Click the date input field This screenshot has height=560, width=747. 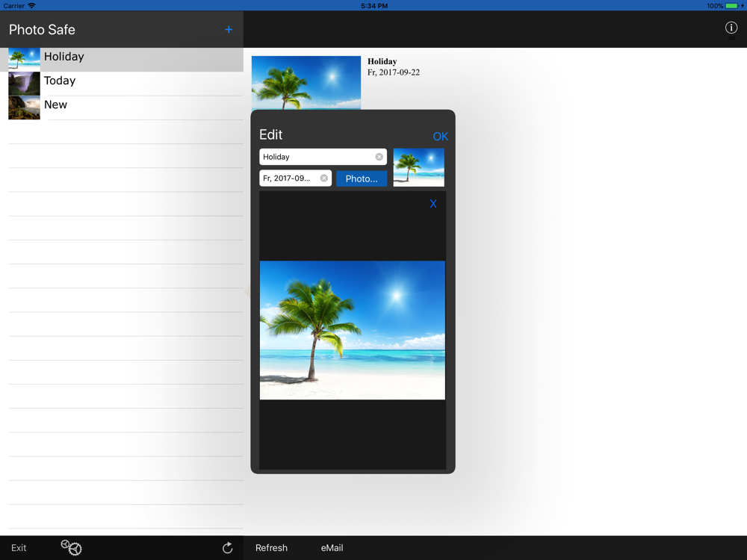295,178
